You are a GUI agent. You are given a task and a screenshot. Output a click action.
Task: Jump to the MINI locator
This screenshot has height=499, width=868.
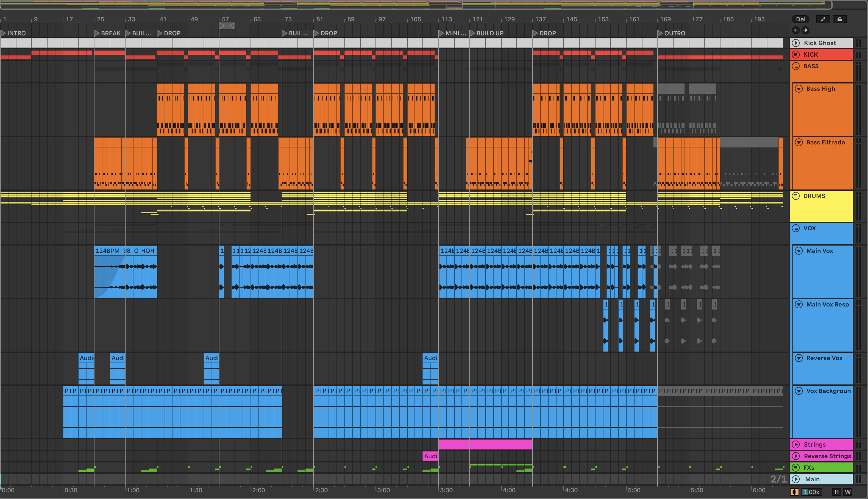(x=453, y=33)
